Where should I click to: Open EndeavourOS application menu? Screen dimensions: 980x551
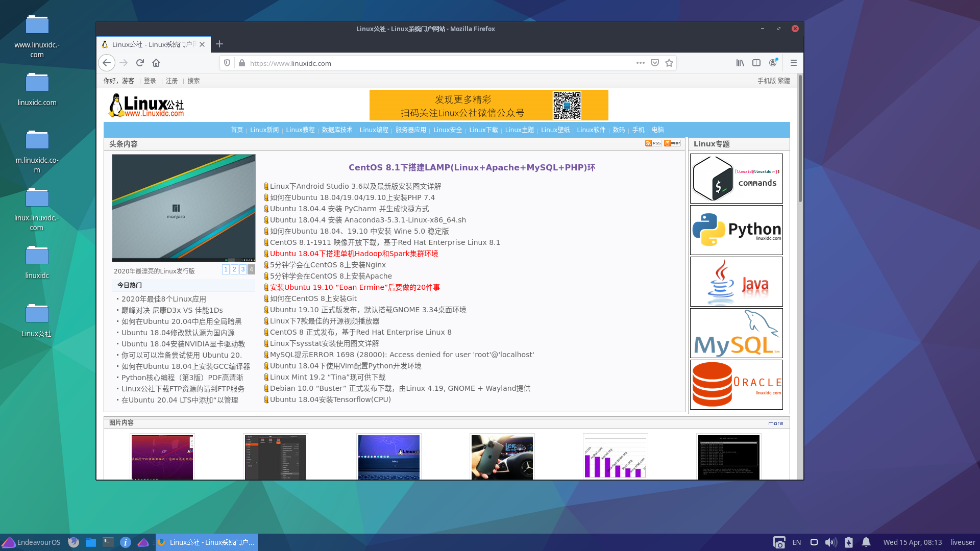point(31,542)
